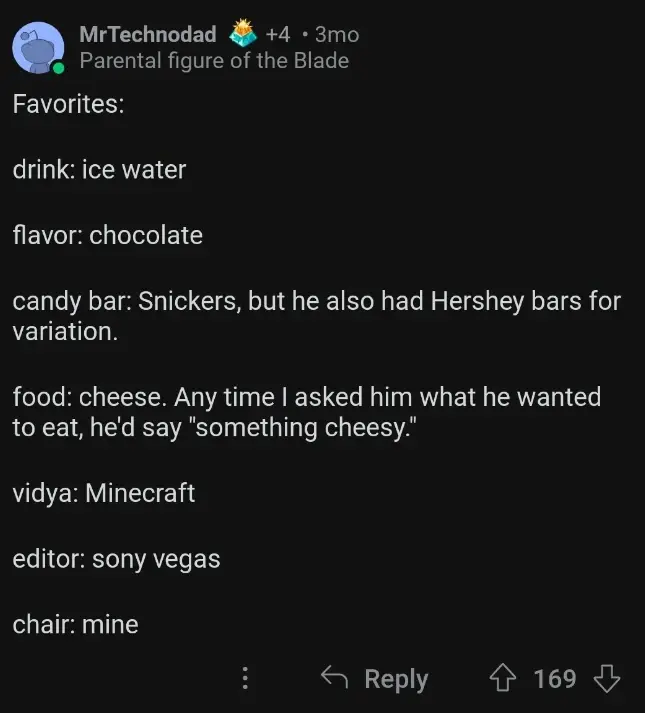645x713 pixels.
Task: Click the "chair: mine" line
Action: 75,625
